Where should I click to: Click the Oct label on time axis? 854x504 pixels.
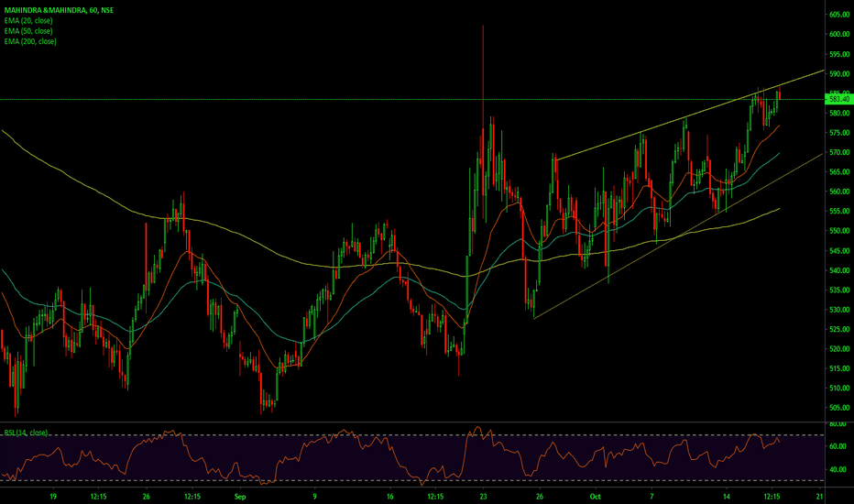click(x=596, y=497)
